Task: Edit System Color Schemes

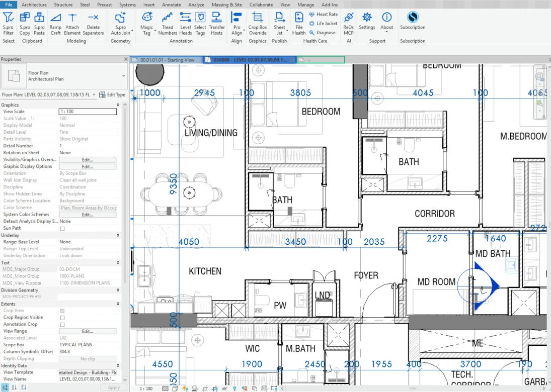Action: [x=88, y=215]
